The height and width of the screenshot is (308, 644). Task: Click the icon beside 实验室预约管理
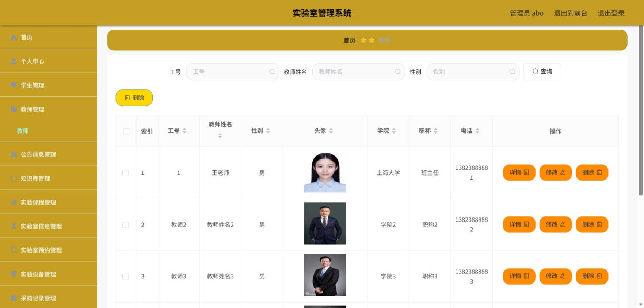tap(14, 250)
